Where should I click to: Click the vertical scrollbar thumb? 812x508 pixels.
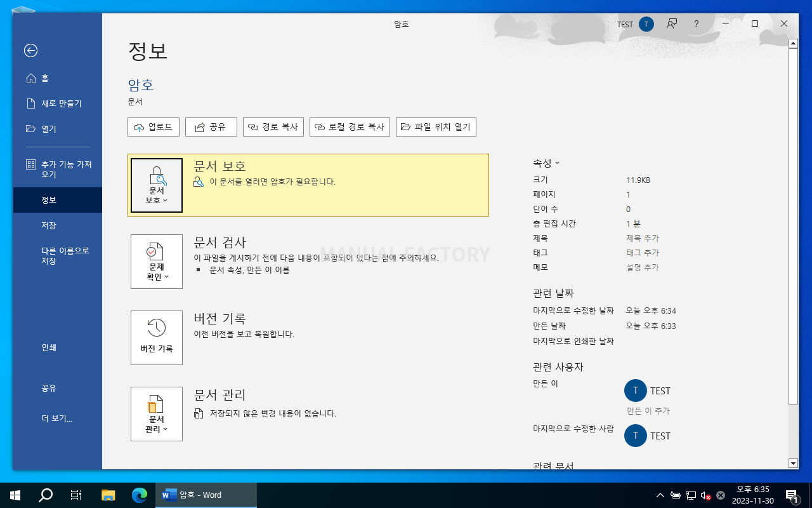click(x=793, y=226)
